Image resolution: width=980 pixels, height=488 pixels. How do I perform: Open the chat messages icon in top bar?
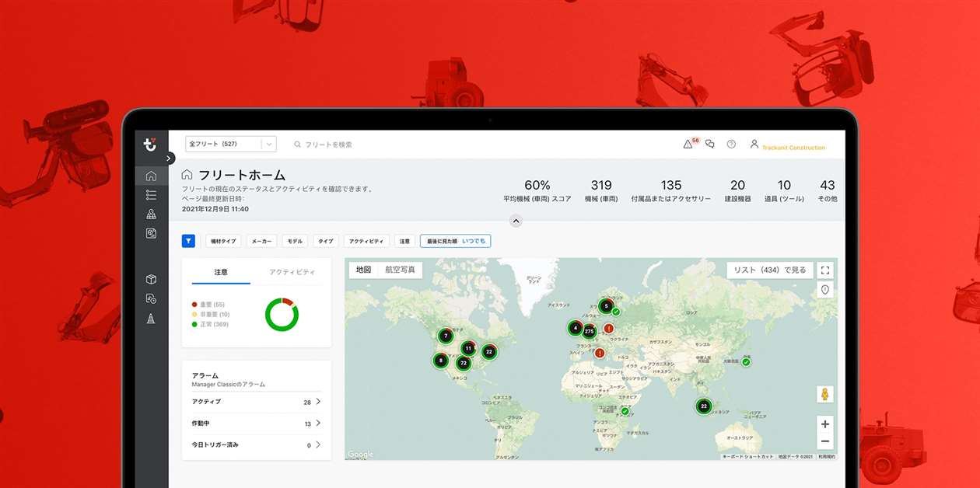(709, 144)
